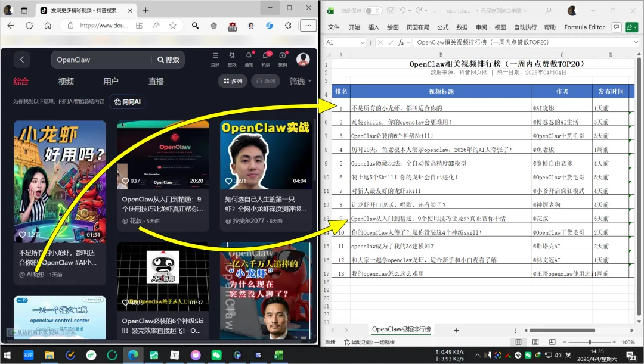Switch Douyin results to 单列 layout

[x=266, y=81]
